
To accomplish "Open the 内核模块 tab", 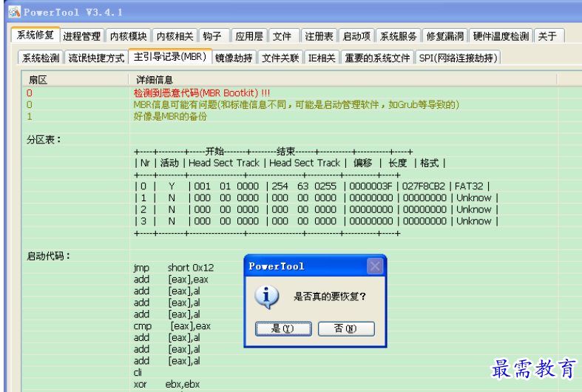I will pos(128,36).
